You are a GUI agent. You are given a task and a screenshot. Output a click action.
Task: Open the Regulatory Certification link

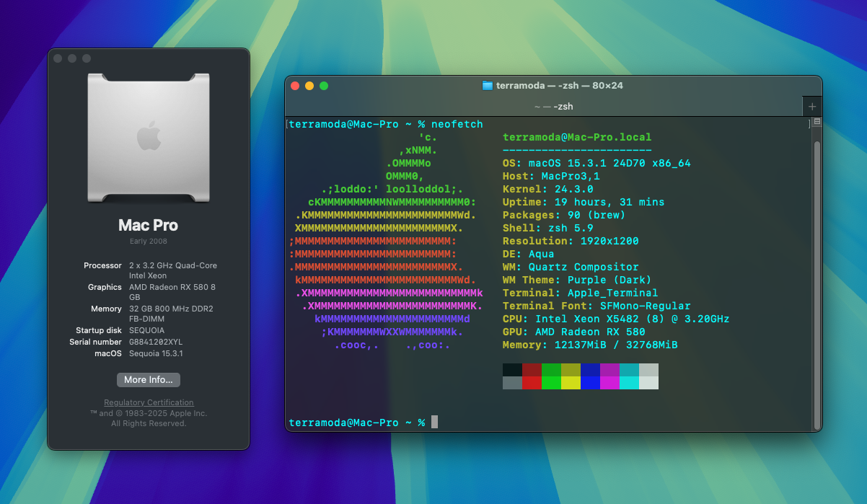(x=149, y=402)
